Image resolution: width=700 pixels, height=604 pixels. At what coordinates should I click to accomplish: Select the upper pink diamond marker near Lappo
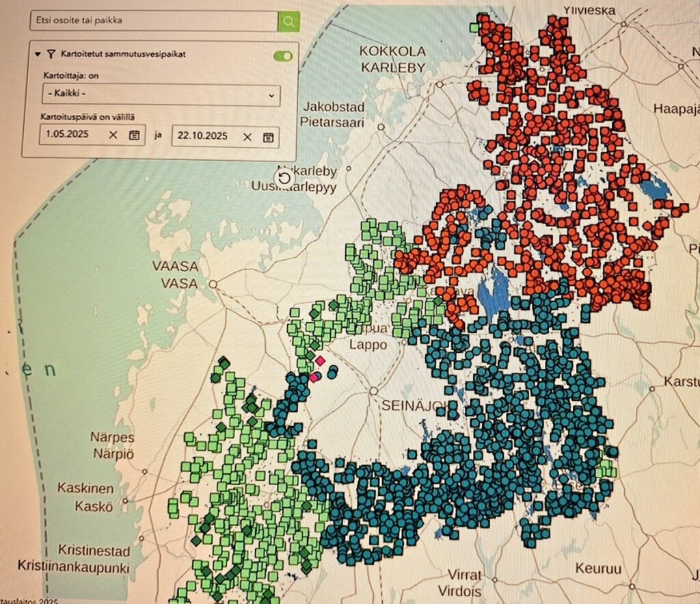point(319,360)
